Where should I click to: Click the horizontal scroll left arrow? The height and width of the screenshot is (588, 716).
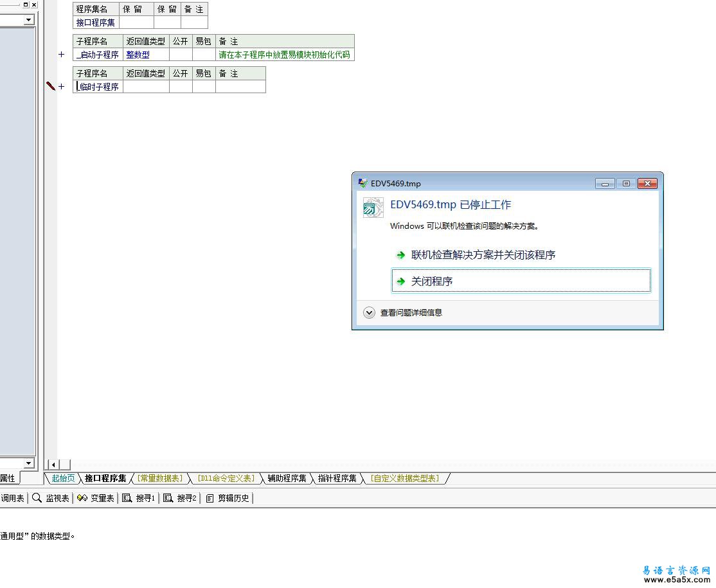pos(54,465)
